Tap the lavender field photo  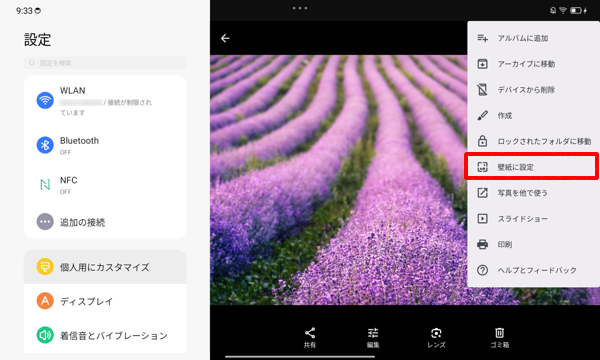click(x=339, y=180)
